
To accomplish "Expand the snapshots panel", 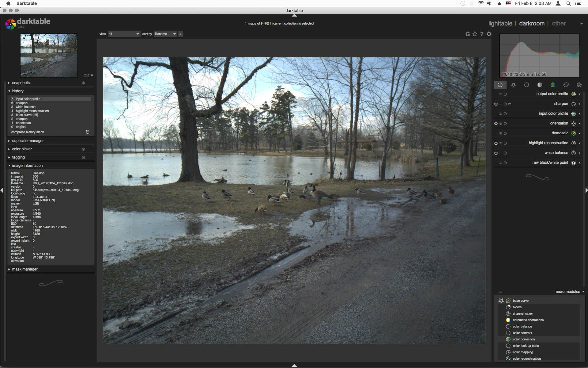I will coord(21,83).
